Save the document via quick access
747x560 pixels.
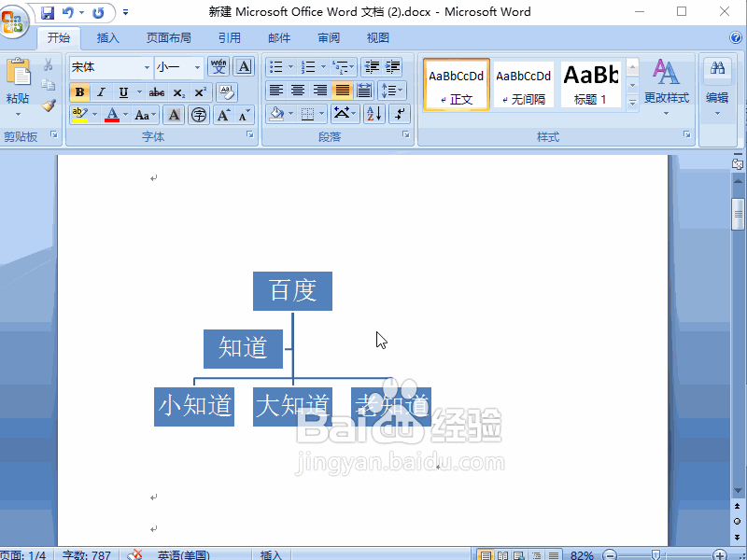48,12
